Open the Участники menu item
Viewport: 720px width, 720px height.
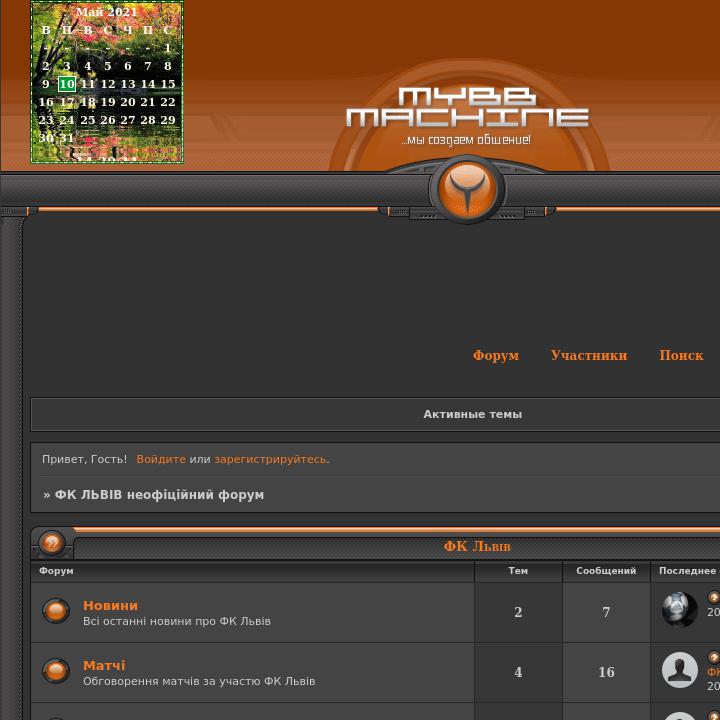point(589,355)
